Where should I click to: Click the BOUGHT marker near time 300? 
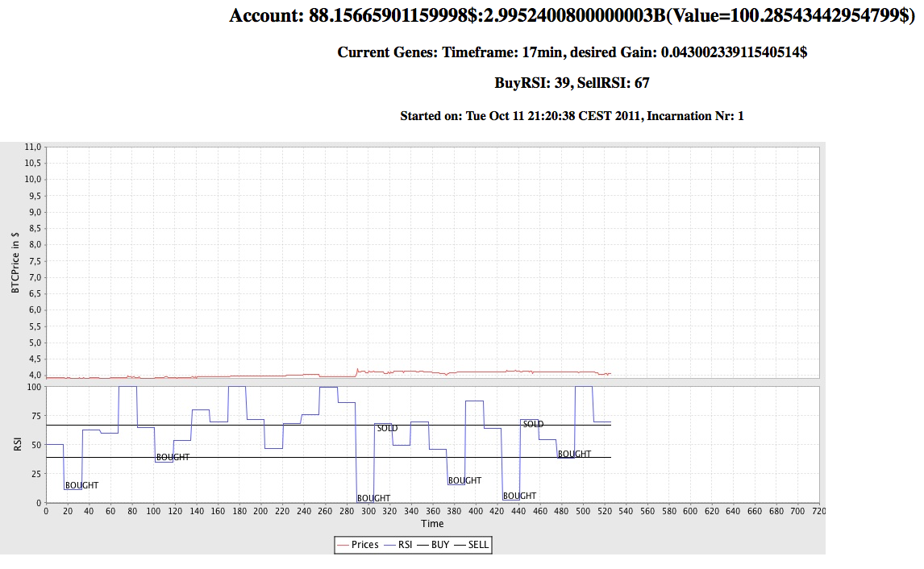pyautogui.click(x=373, y=498)
